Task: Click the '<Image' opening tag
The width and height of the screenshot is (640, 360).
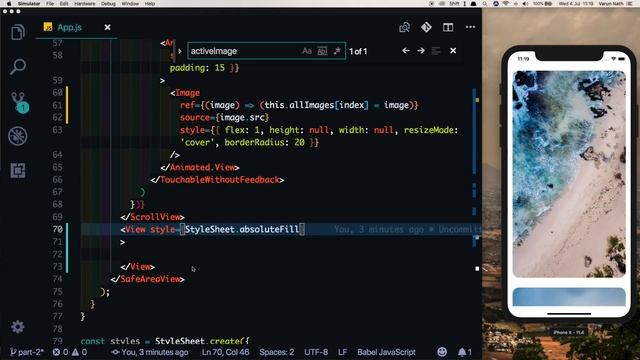Action: click(x=185, y=93)
